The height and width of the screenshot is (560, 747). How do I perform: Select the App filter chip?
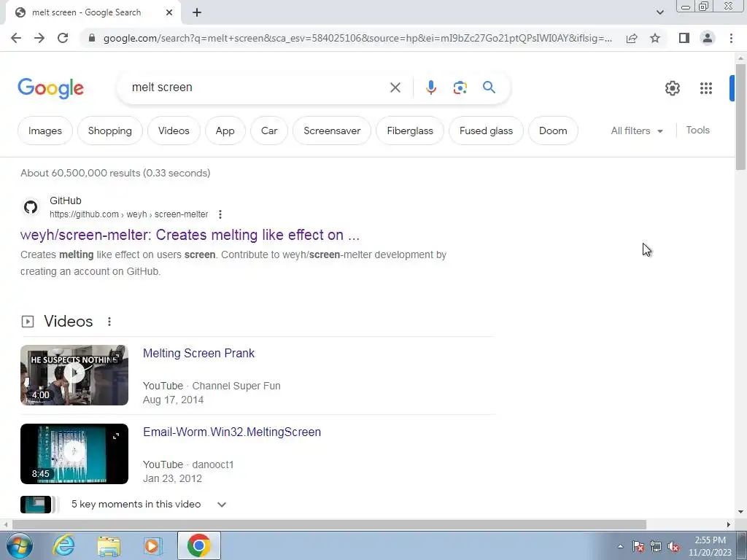[225, 131]
